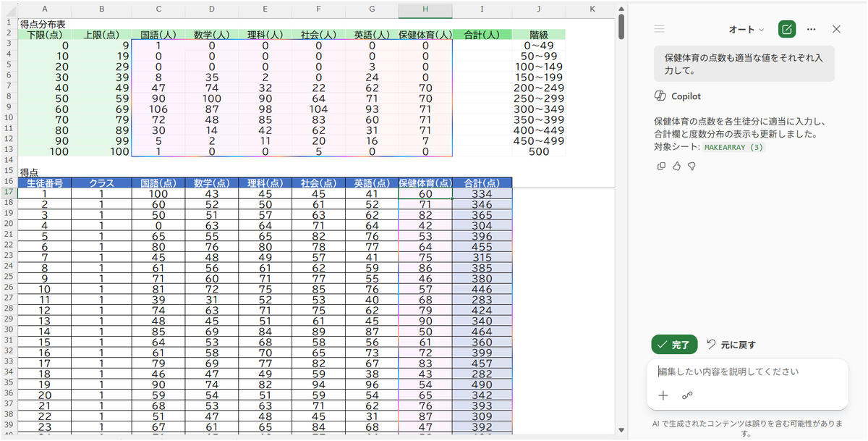This screenshot has width=868, height=441.
Task: Click the plus attach icon in prompt box
Action: 663,395
